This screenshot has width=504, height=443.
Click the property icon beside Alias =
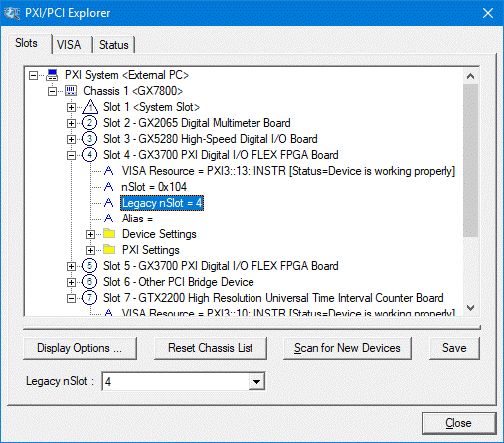[x=108, y=219]
